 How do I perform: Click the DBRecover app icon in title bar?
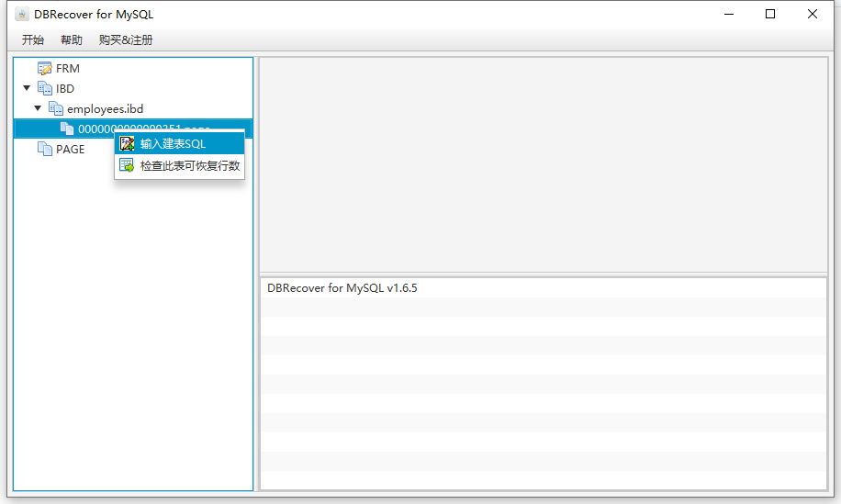pos(21,15)
